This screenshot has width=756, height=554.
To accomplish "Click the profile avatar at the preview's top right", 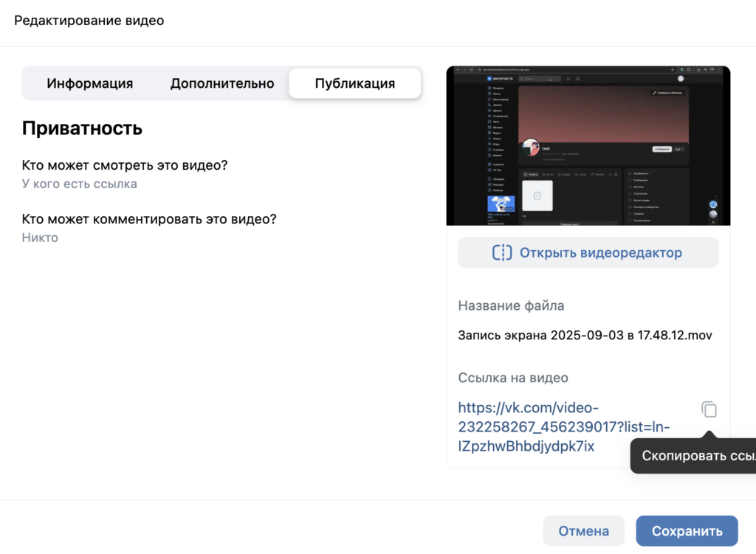I will coord(681,78).
